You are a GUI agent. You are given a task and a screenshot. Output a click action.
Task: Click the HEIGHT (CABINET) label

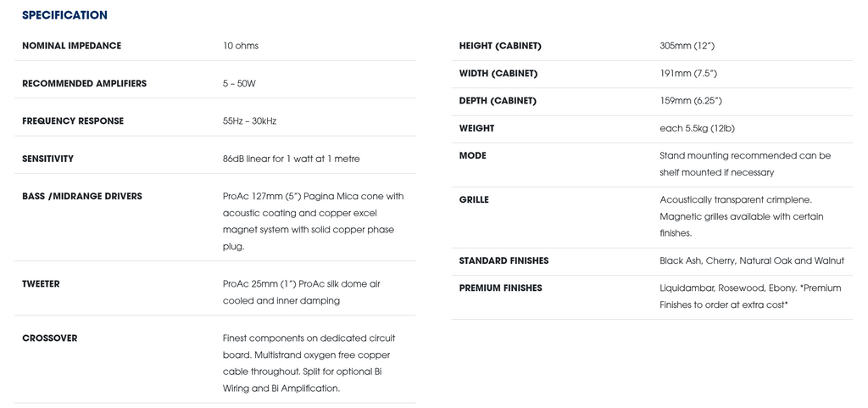(500, 46)
